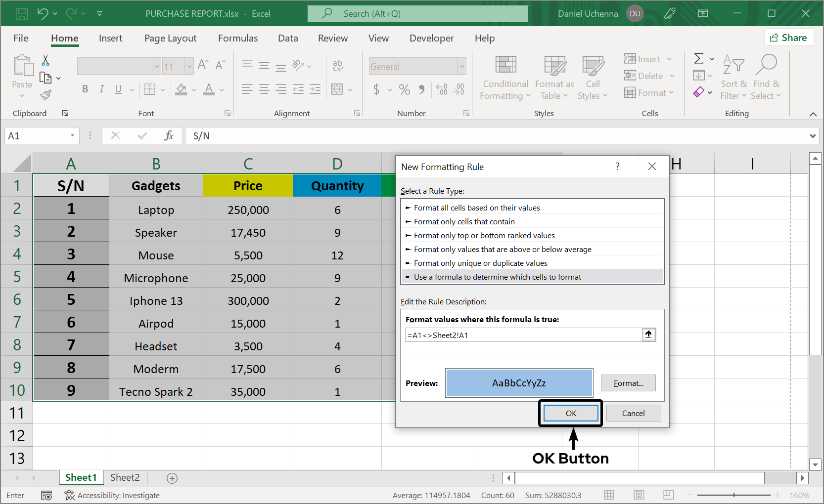
Task: Collapse the ribbon with the chevron
Action: coord(813,114)
